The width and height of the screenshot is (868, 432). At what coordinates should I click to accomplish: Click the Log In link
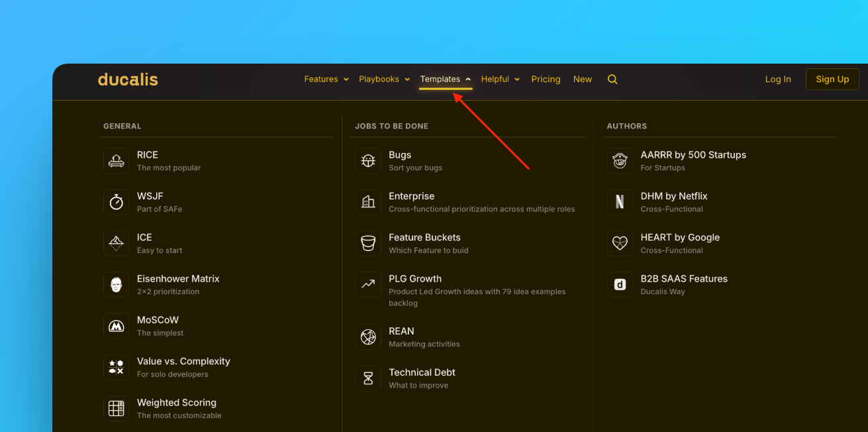[x=778, y=80]
